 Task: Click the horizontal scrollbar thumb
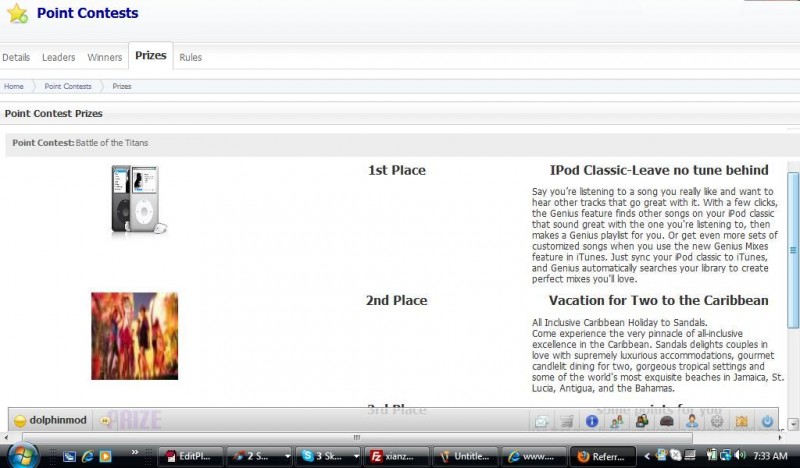coord(357,437)
